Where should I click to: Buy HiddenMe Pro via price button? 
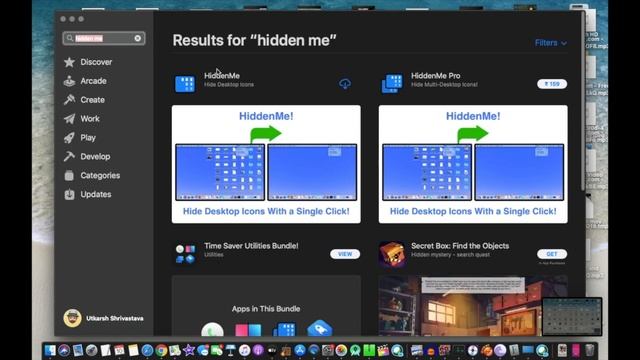[x=552, y=84]
